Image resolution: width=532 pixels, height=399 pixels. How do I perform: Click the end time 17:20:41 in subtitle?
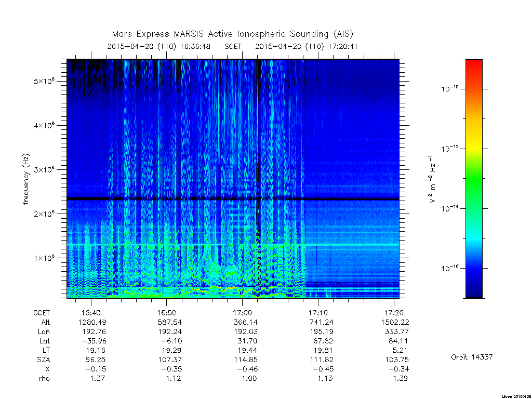click(x=343, y=46)
